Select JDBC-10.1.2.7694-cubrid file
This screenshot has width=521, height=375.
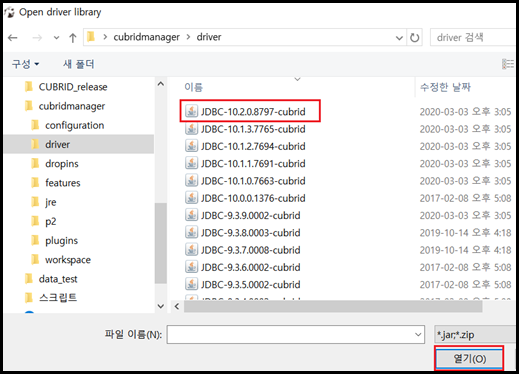pos(253,146)
